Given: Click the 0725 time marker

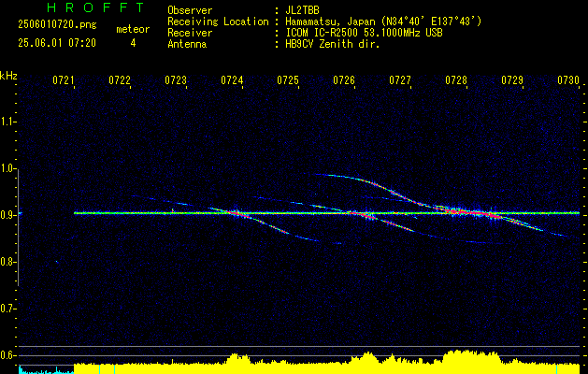Looking at the screenshot, I should [x=288, y=80].
